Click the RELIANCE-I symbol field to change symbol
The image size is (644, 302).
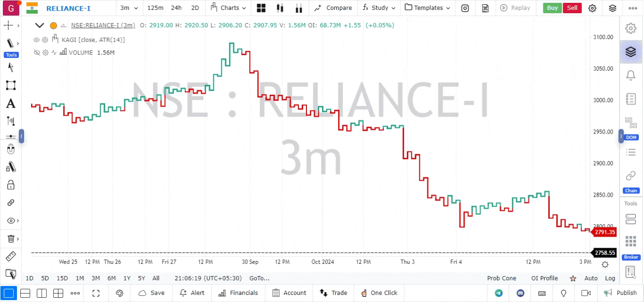pos(69,8)
